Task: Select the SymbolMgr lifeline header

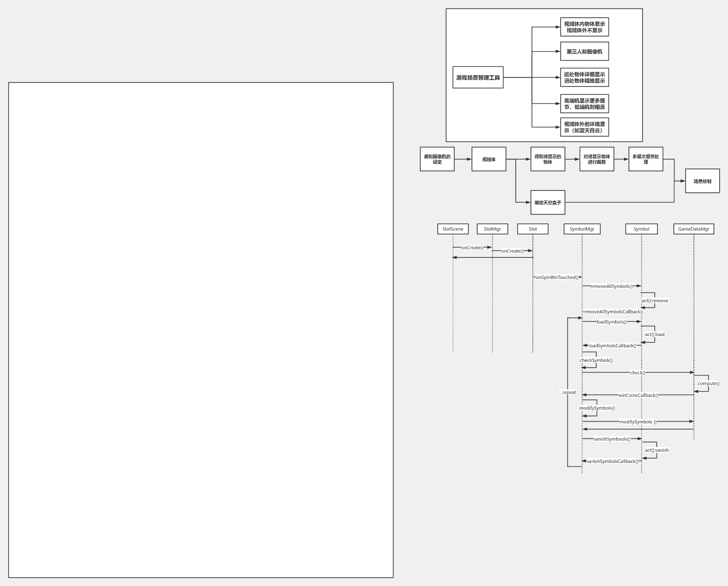Action: (582, 229)
